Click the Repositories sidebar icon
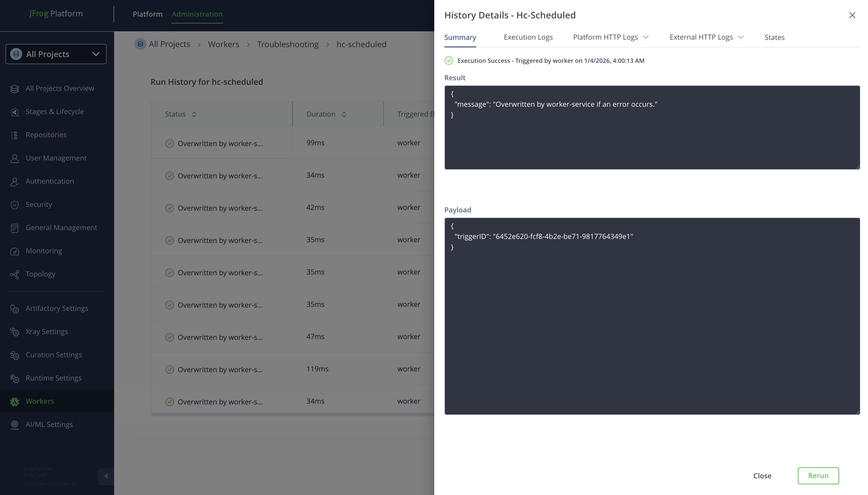This screenshot has width=868, height=495. tap(14, 135)
